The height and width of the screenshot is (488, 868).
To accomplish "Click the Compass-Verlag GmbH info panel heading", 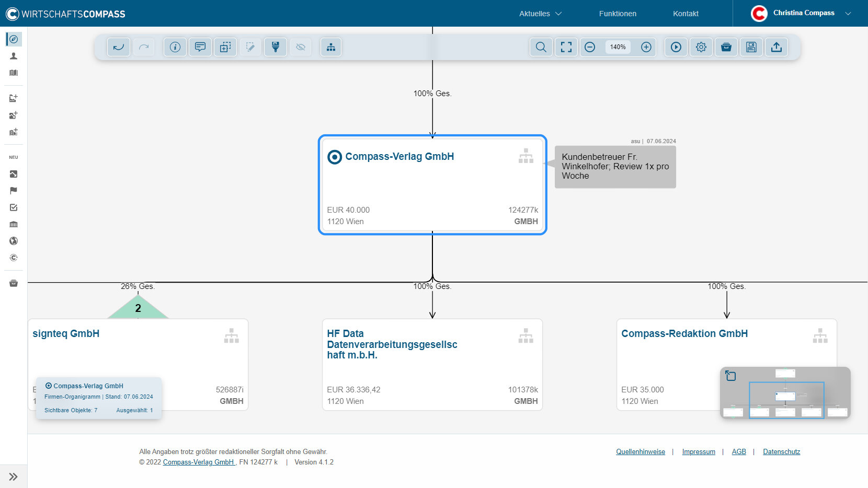I will pos(88,386).
